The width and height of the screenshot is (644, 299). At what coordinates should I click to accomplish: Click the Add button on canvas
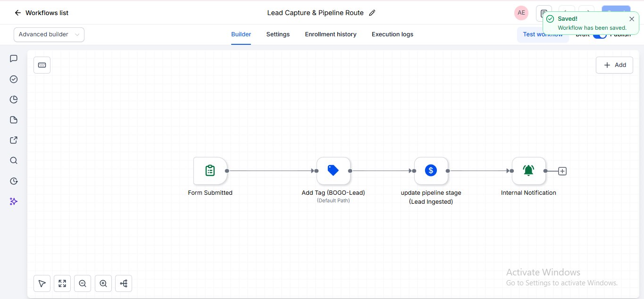click(x=614, y=65)
